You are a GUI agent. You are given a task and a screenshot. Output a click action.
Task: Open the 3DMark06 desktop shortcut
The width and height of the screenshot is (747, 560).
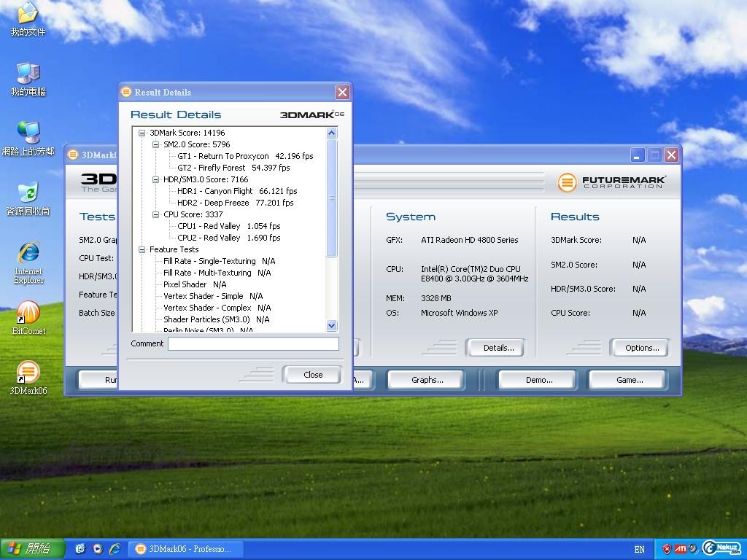pyautogui.click(x=28, y=373)
